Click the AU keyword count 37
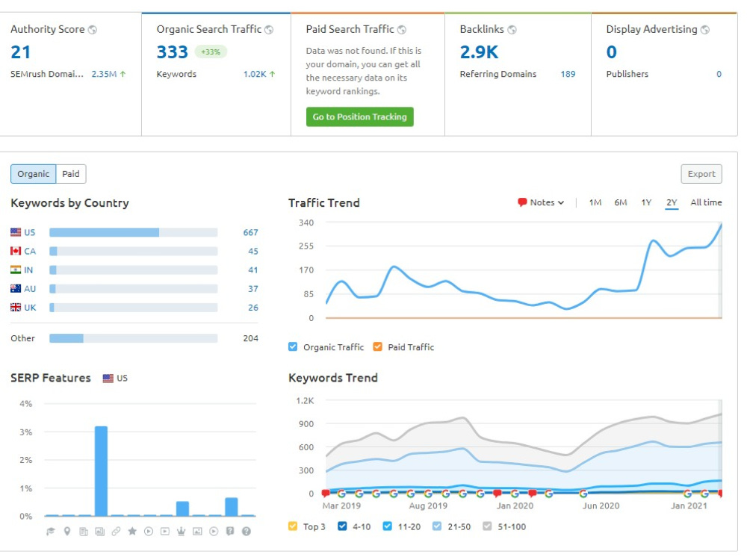747x560 pixels. tap(253, 288)
